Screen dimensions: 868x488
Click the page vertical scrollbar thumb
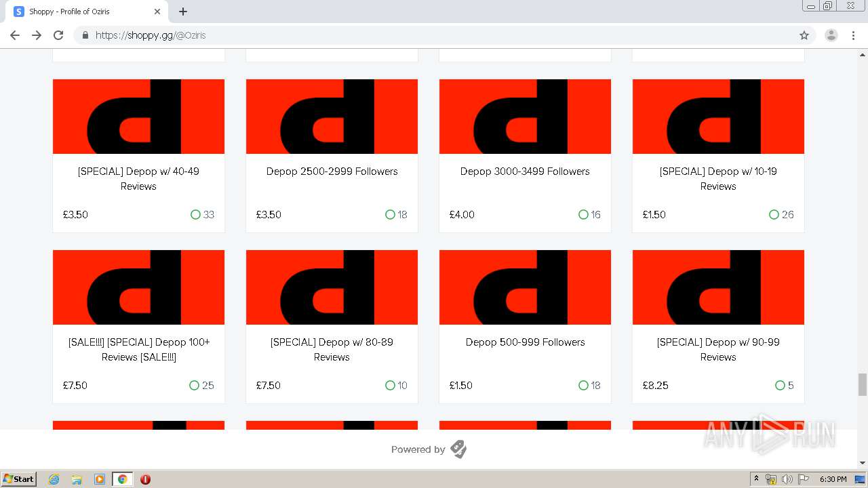tap(863, 384)
